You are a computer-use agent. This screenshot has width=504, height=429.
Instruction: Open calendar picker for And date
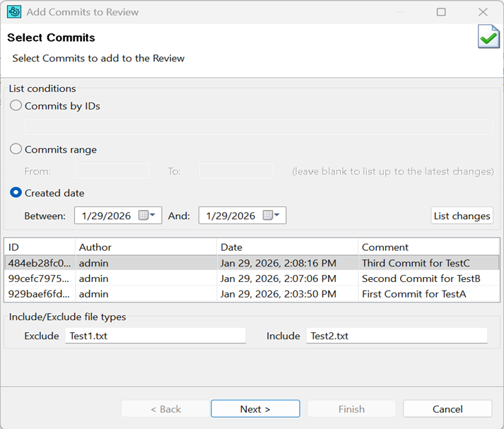pos(271,215)
